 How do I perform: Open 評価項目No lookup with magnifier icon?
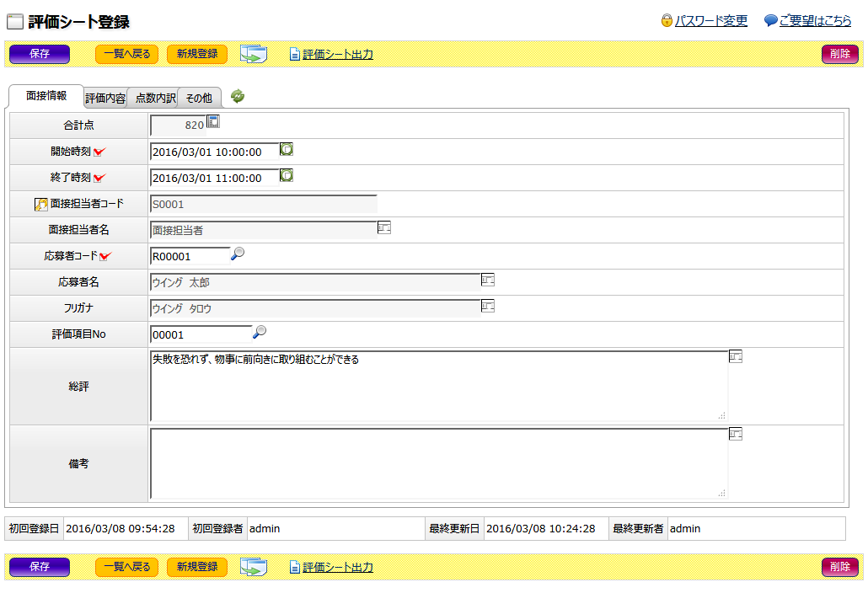[x=260, y=332]
